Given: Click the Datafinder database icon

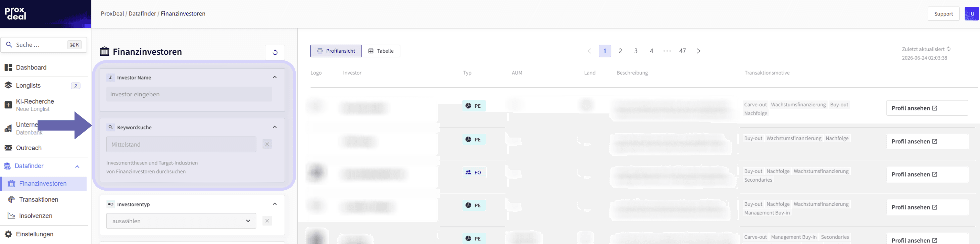Looking at the screenshot, I should (7, 166).
